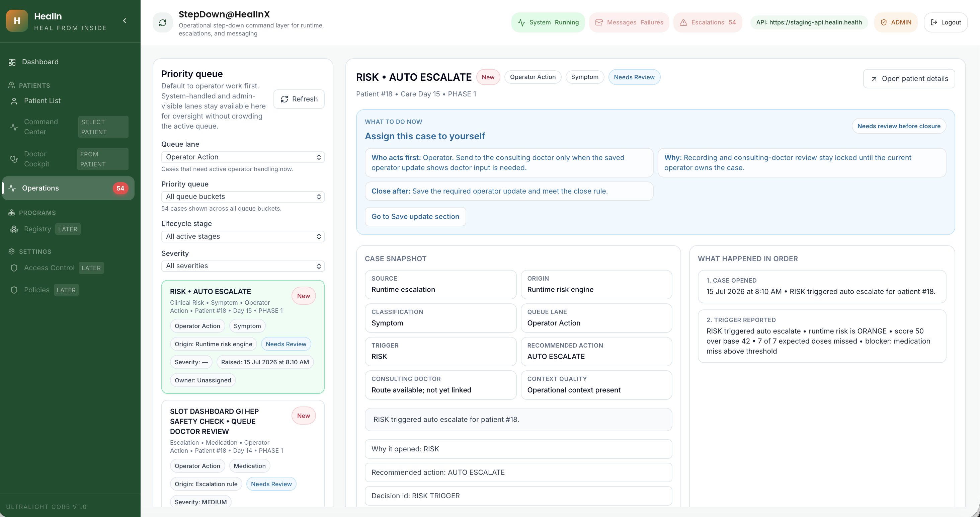Click the Policies shield icon
Viewport: 980px width, 517px height.
[14, 290]
